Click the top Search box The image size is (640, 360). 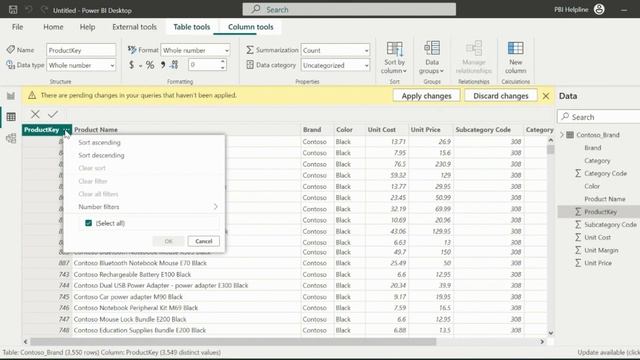click(349, 9)
